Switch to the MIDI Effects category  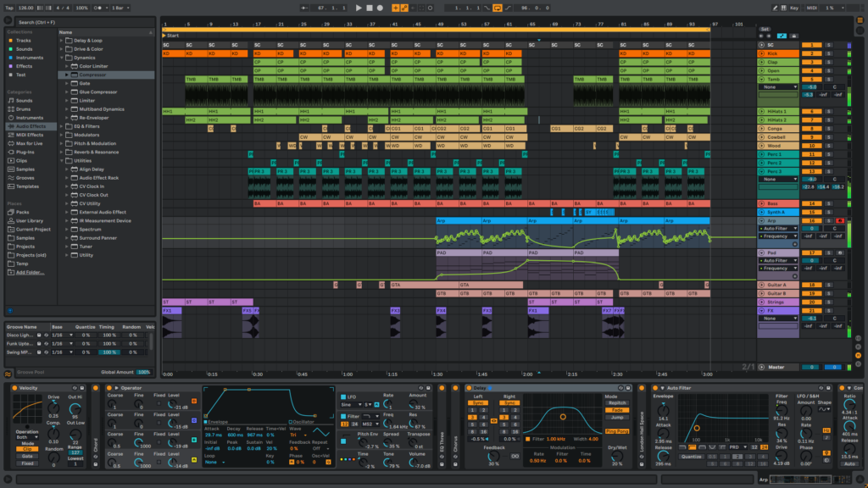tap(30, 135)
